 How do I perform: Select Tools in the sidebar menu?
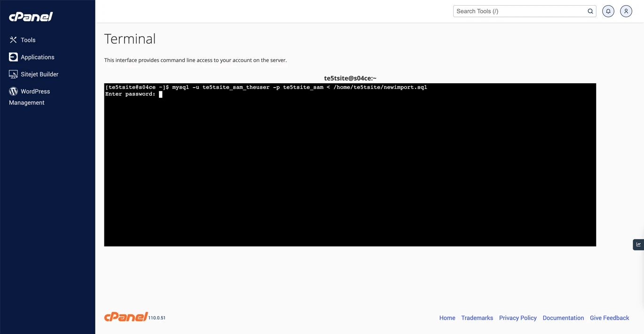pyautogui.click(x=28, y=40)
